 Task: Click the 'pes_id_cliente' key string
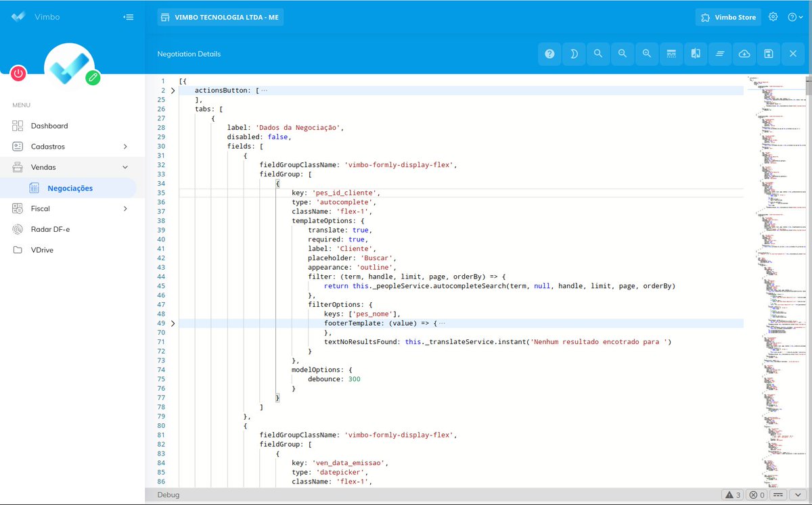[x=346, y=193]
